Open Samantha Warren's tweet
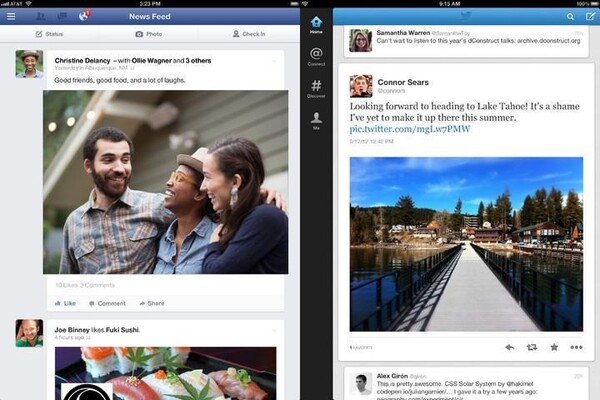Screen dimensions: 600x400 466,40
